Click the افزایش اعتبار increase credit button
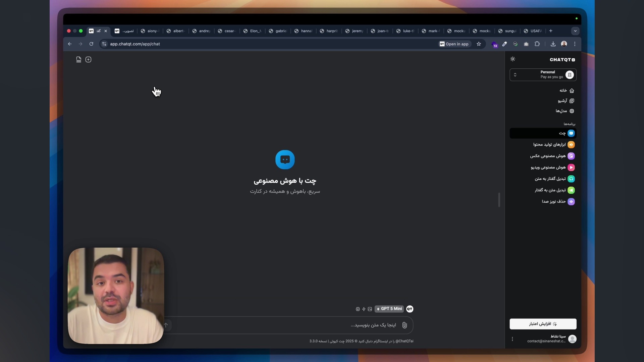 (543, 324)
